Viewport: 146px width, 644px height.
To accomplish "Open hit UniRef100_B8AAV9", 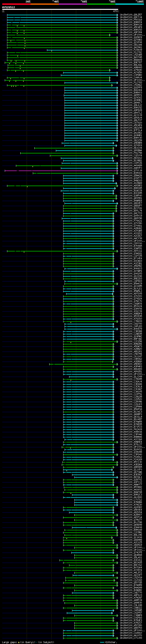I will pos(131,60).
